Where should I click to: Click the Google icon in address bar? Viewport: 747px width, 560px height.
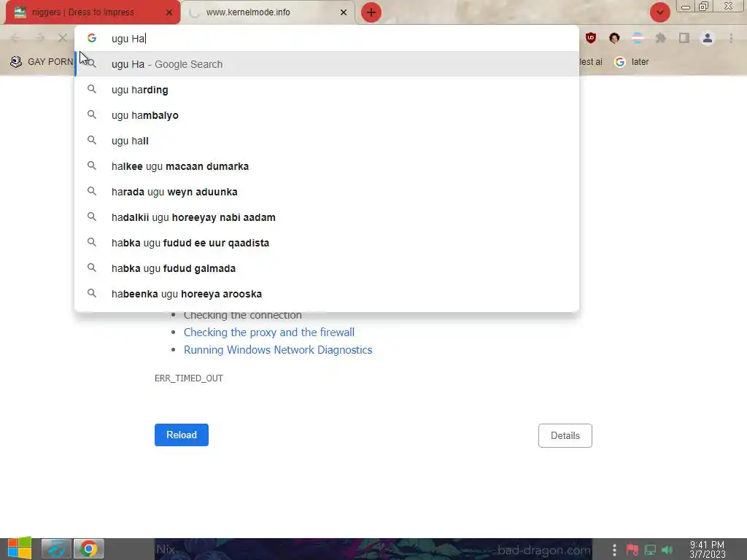[x=92, y=38]
